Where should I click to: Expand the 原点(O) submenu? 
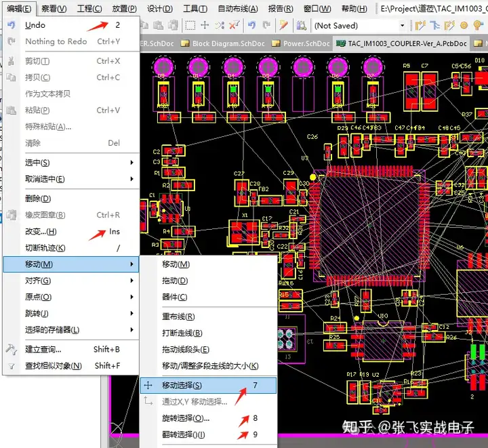(x=71, y=297)
